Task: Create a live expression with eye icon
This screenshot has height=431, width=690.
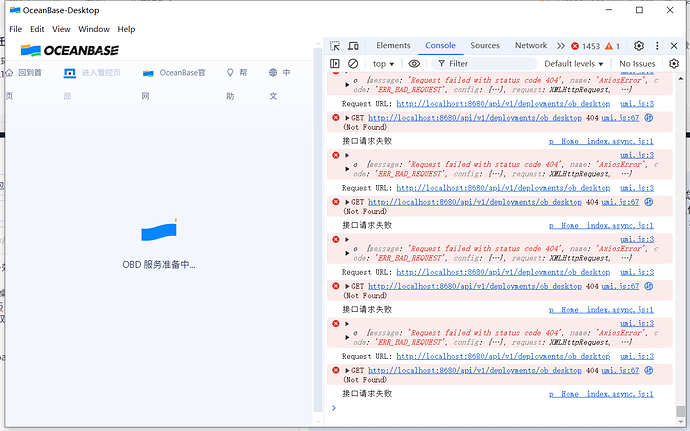Action: [x=414, y=64]
